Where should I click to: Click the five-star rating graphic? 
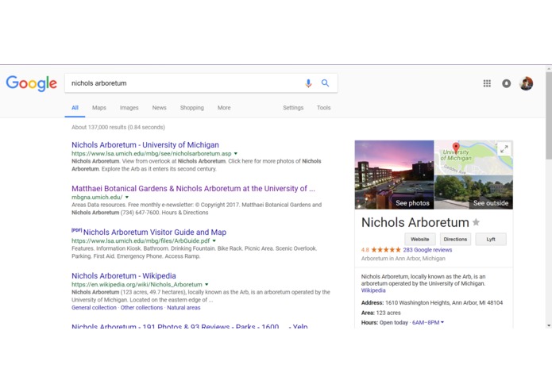point(386,250)
